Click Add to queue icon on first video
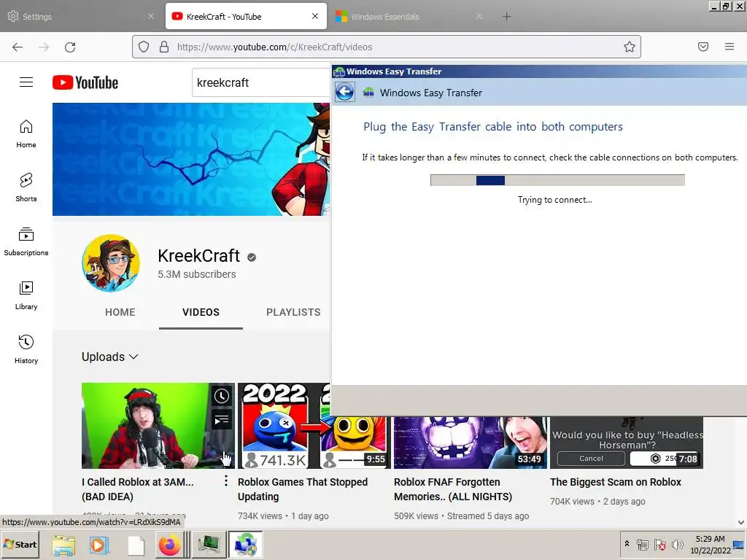 point(222,419)
